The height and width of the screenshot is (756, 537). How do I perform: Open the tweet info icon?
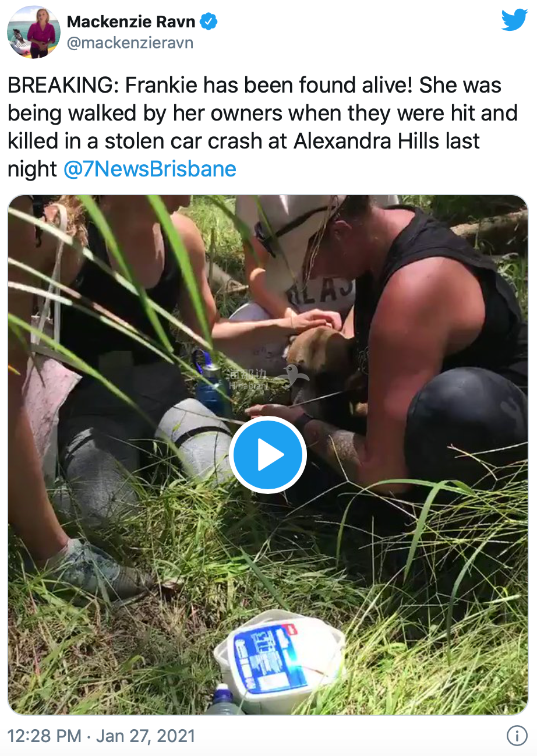pos(517,736)
